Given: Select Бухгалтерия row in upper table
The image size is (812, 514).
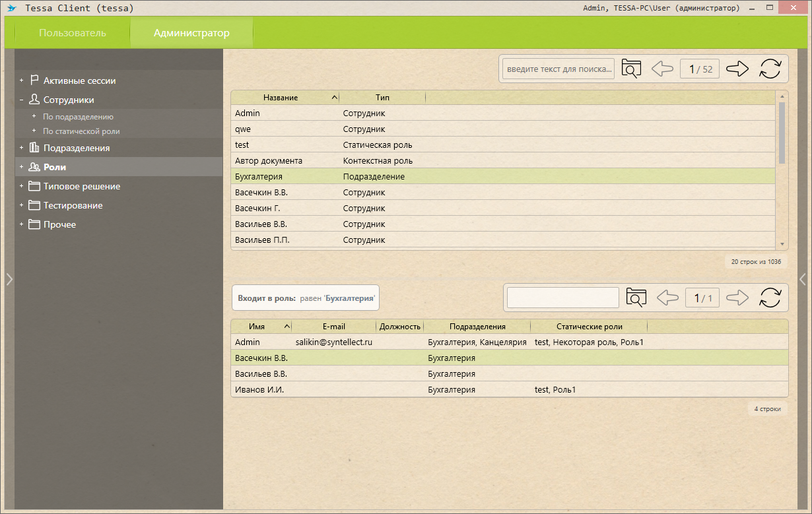Looking at the screenshot, I should (x=503, y=176).
